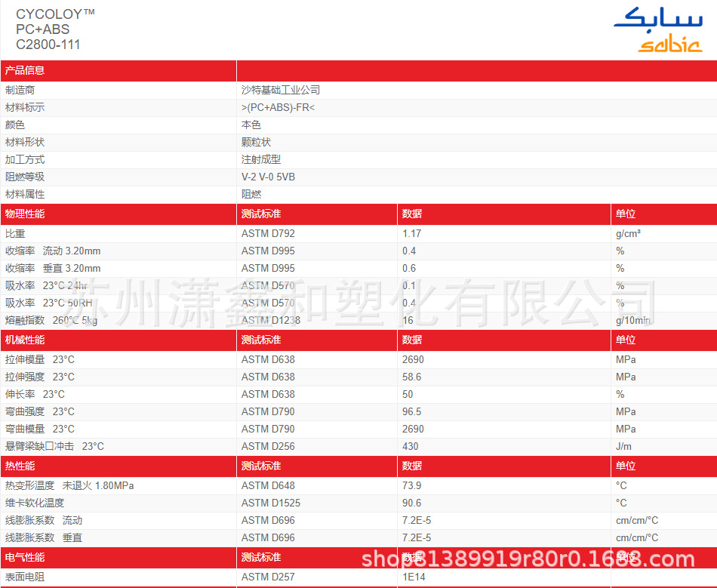
Task: Select the 收缩率 垂直 3.20mm label
Action: pyautogui.click(x=53, y=269)
